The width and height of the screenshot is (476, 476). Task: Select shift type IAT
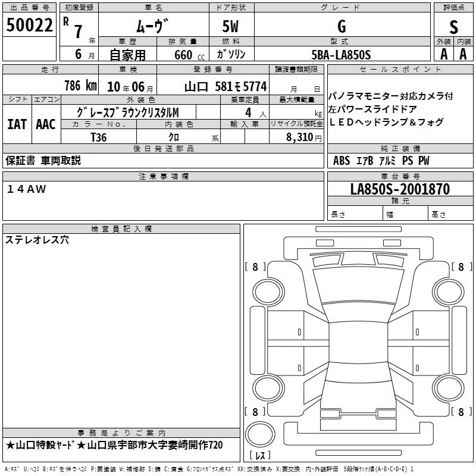click(17, 124)
